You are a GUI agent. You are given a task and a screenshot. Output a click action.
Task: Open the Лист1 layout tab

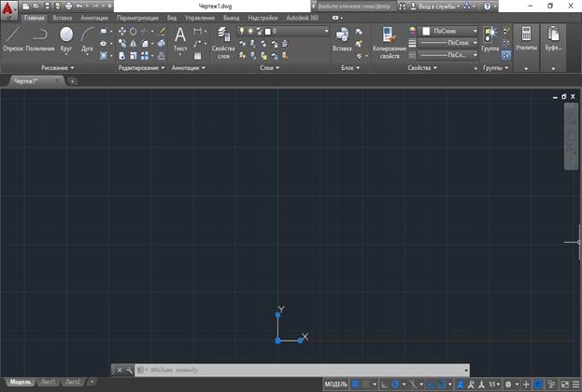[46, 383]
